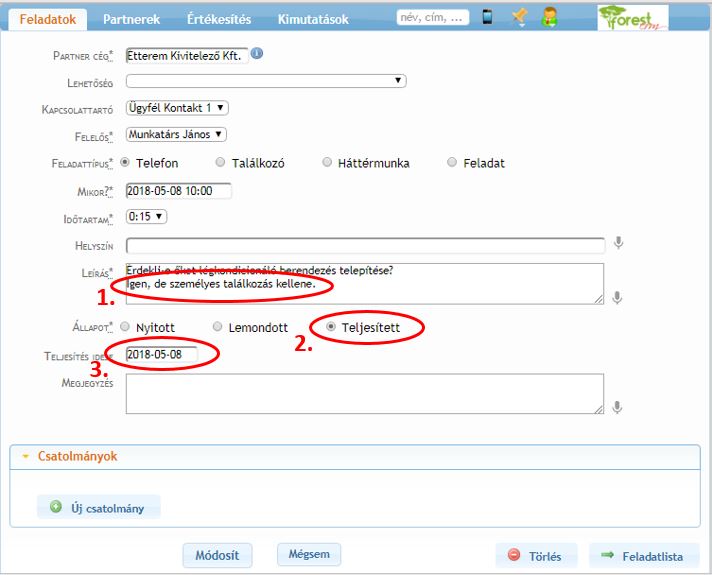
Task: Open the Időtartam duration dropdown
Action: [x=146, y=216]
